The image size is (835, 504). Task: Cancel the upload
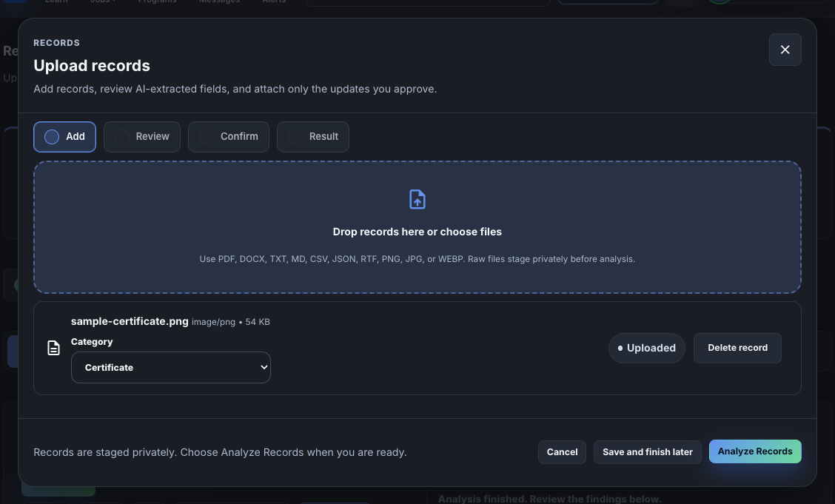coord(562,452)
